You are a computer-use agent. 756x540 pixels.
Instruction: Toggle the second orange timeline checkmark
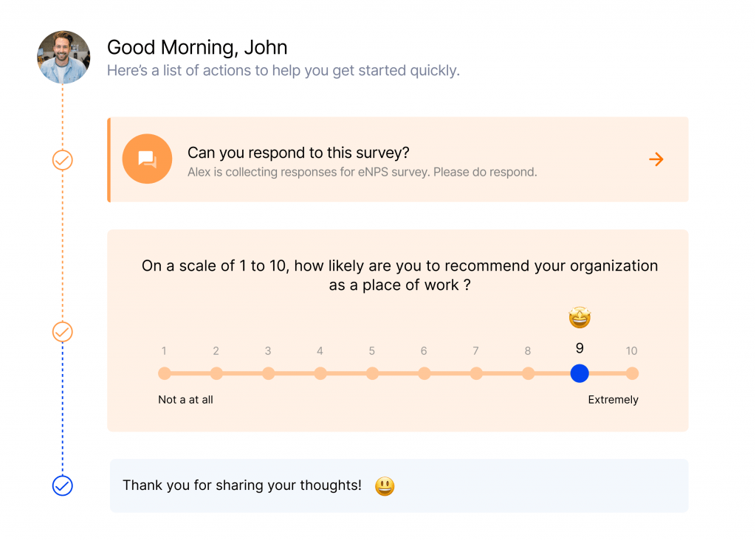(x=62, y=331)
